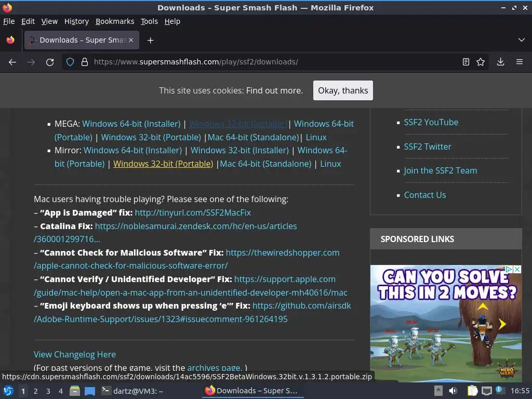Select Firefox Downloads taskbar entry
This screenshot has width=532, height=399.
[x=252, y=391]
